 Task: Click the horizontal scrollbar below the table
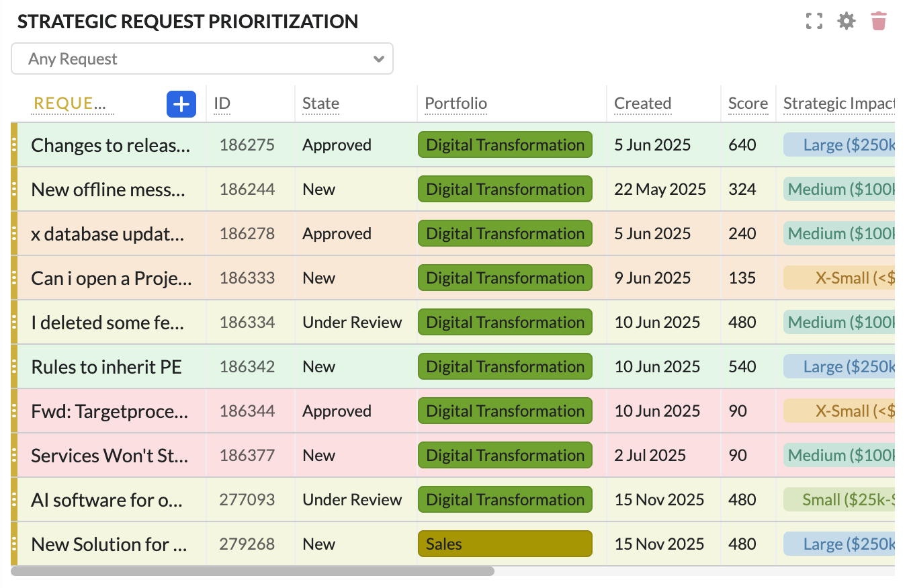(x=253, y=571)
